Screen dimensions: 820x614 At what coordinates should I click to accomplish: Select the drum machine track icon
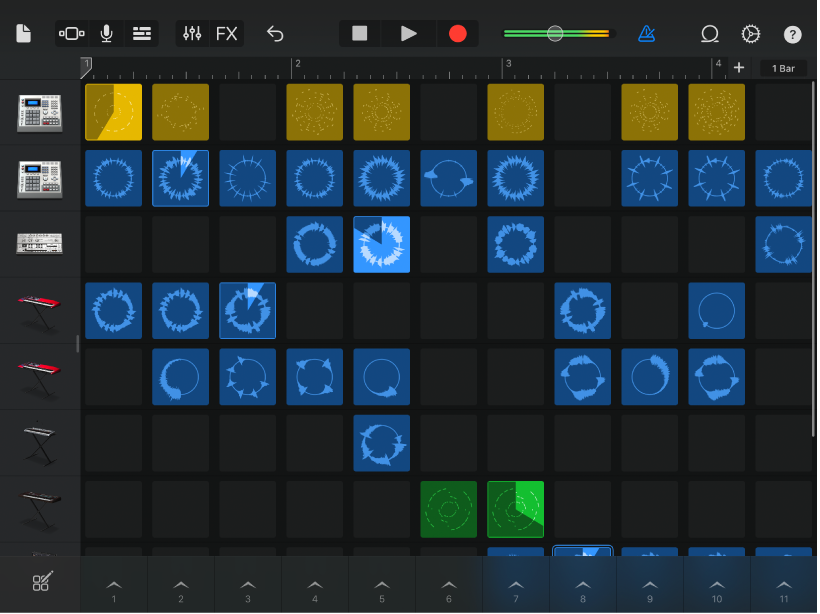coord(40,112)
